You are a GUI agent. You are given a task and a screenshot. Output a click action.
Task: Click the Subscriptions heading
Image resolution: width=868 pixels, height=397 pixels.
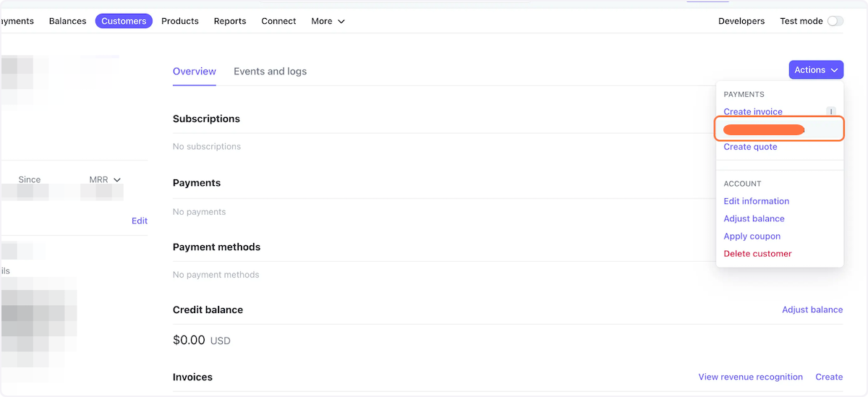[x=206, y=119]
